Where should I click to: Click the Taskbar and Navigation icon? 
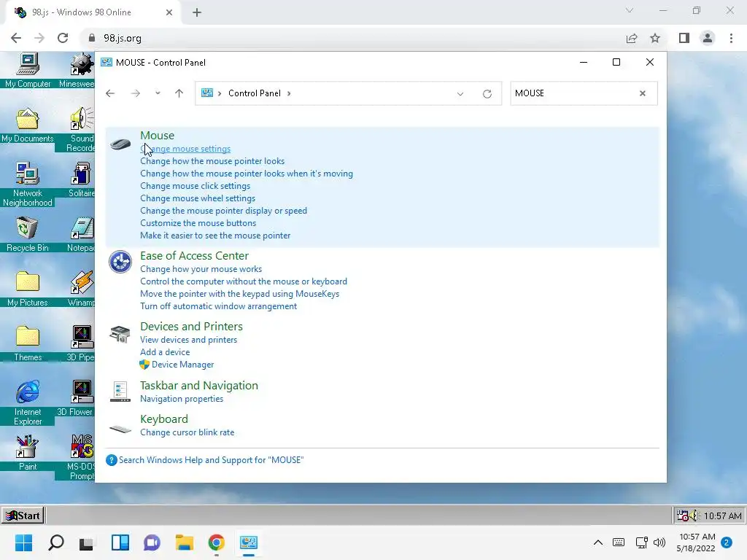point(120,392)
